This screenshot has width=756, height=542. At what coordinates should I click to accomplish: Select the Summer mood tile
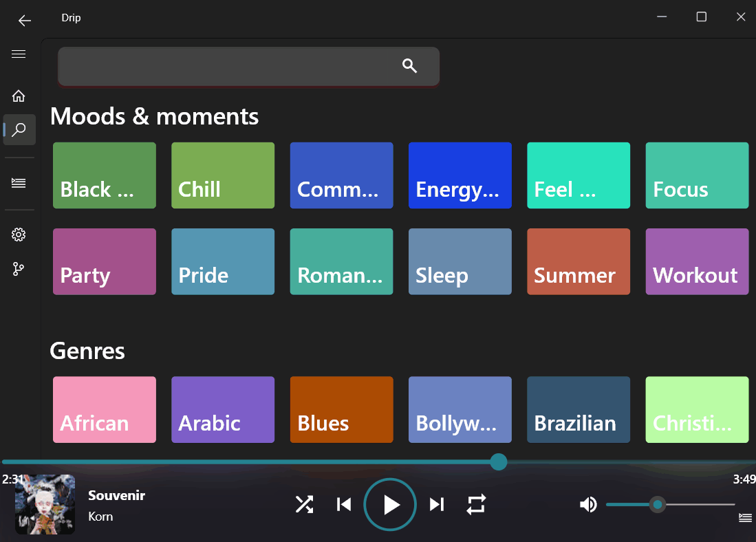pyautogui.click(x=579, y=262)
